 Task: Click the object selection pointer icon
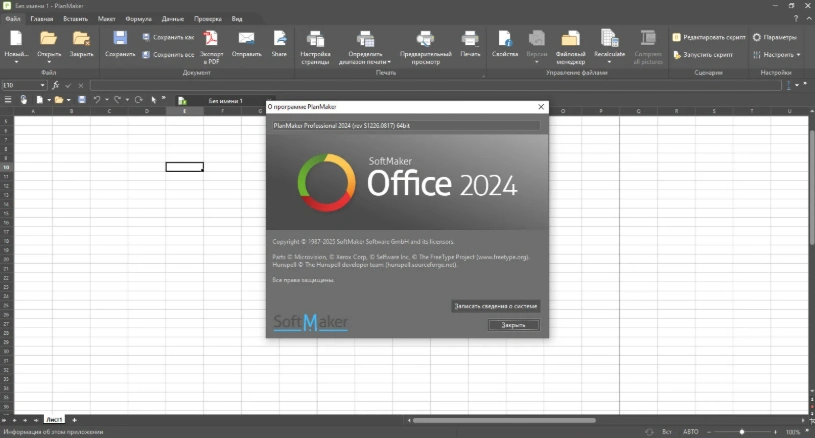[x=154, y=100]
